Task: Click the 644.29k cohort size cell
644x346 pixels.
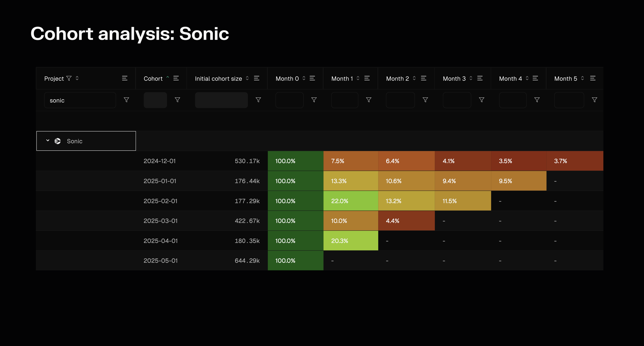Action: (247, 261)
